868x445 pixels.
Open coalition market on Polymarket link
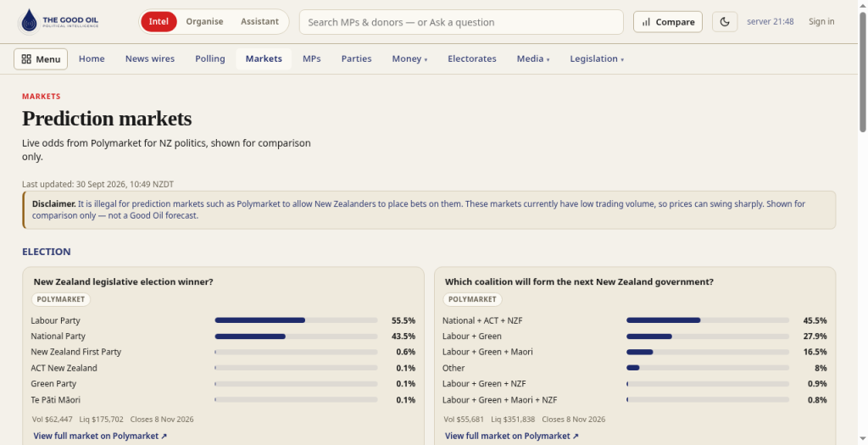click(511, 437)
